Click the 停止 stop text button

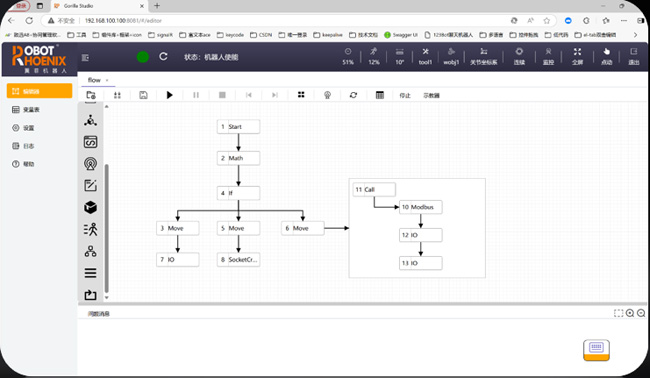(405, 95)
